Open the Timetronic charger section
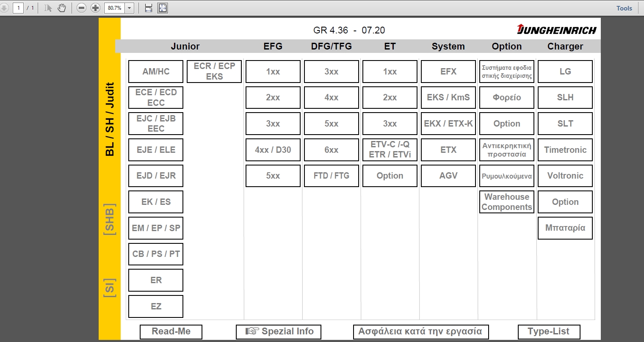Screen dimensions: 644x342 (565, 150)
